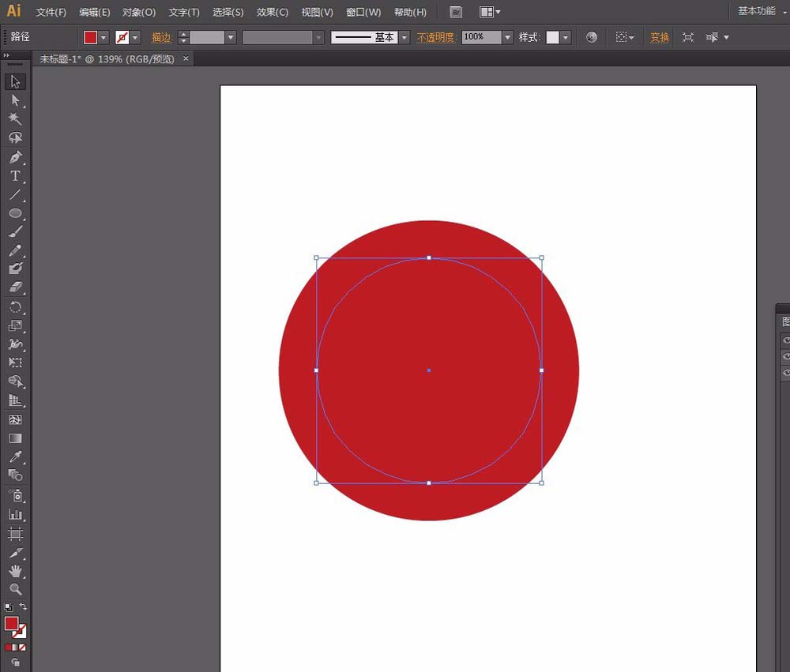
Task: Open the control bar stroke color dropdown
Action: pos(134,37)
